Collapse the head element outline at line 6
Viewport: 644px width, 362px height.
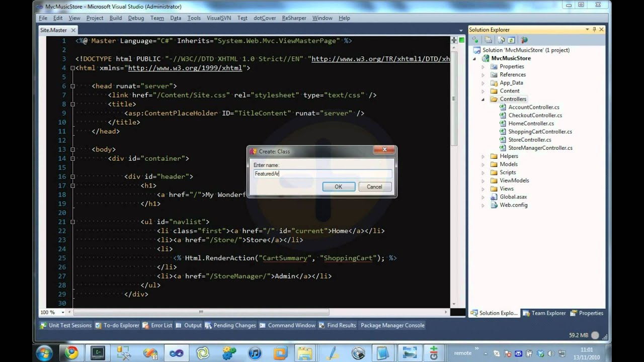click(x=72, y=86)
